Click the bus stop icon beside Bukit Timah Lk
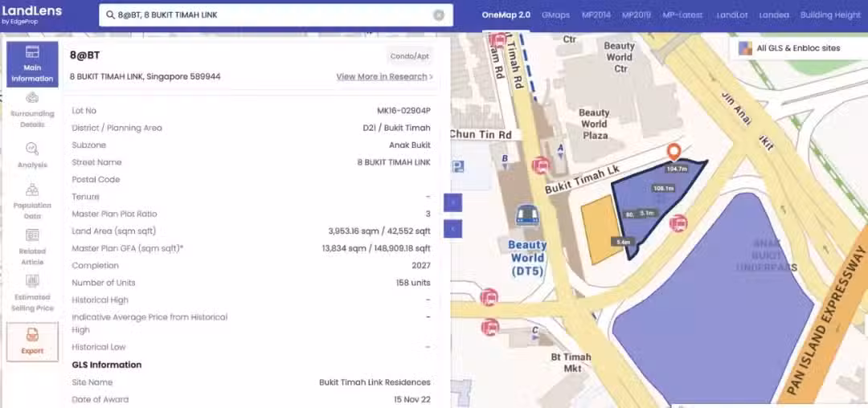This screenshot has width=868, height=408. tap(540, 165)
